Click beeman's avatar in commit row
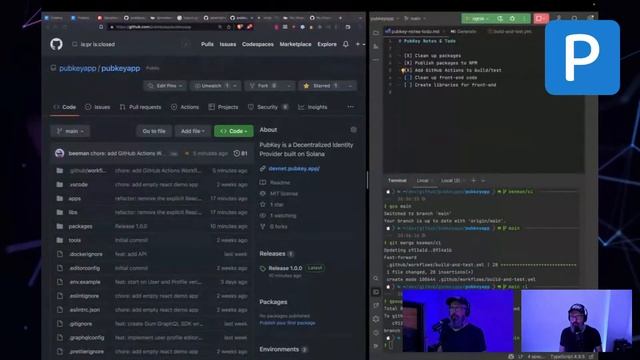 (60, 153)
